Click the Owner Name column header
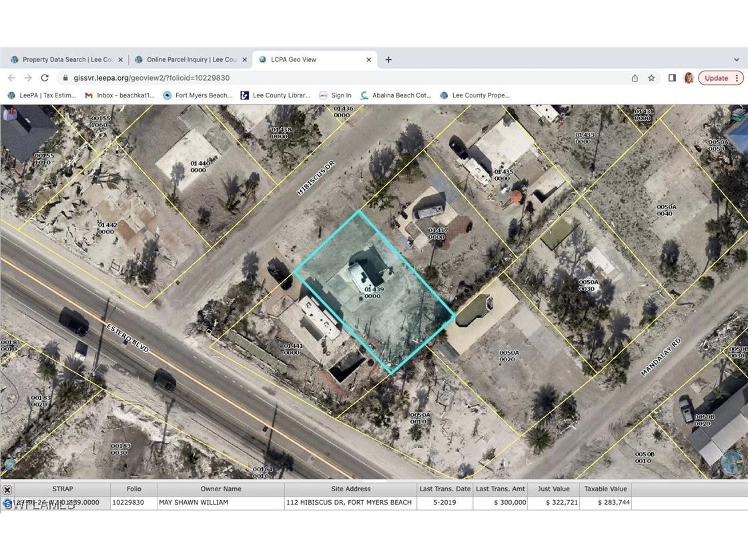The height and width of the screenshot is (560, 748). [221, 489]
